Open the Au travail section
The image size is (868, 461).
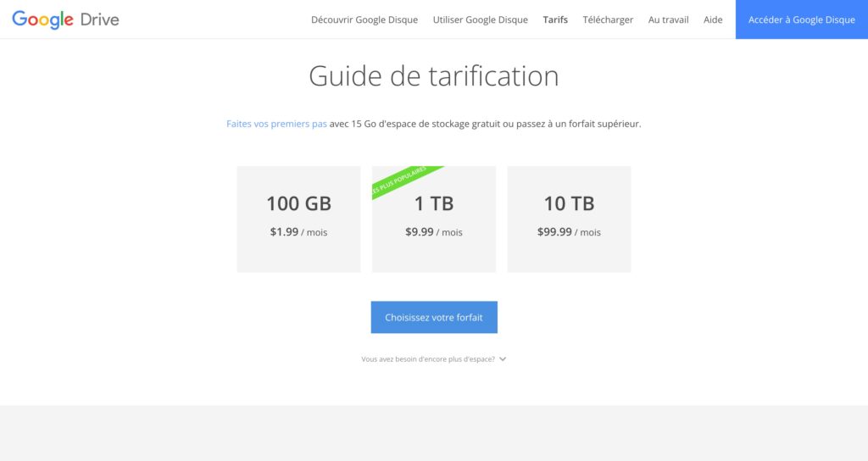coord(668,20)
